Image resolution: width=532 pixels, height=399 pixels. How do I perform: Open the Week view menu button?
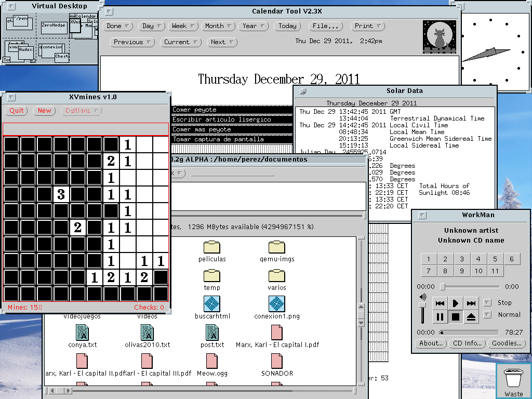[183, 26]
